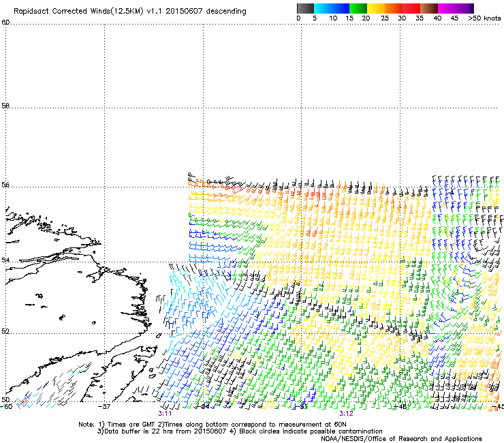This screenshot has width=504, height=443.
Task: Click the orange 25-30 knots legend segment
Action: [394, 8]
